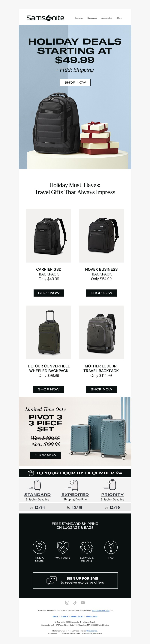The width and height of the screenshot is (150, 644).
Task: Click the Samsonite logo in the header
Action: [x=45, y=18]
